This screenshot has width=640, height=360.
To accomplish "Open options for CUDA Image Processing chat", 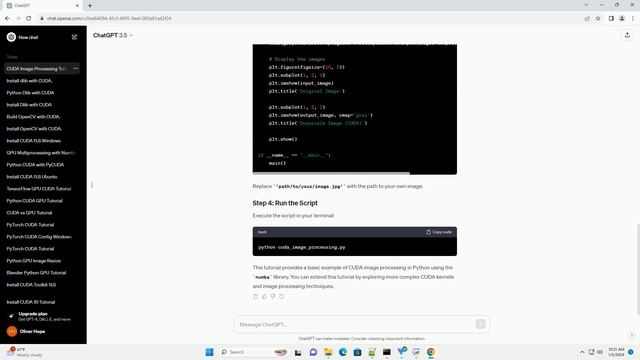I will click(76, 69).
